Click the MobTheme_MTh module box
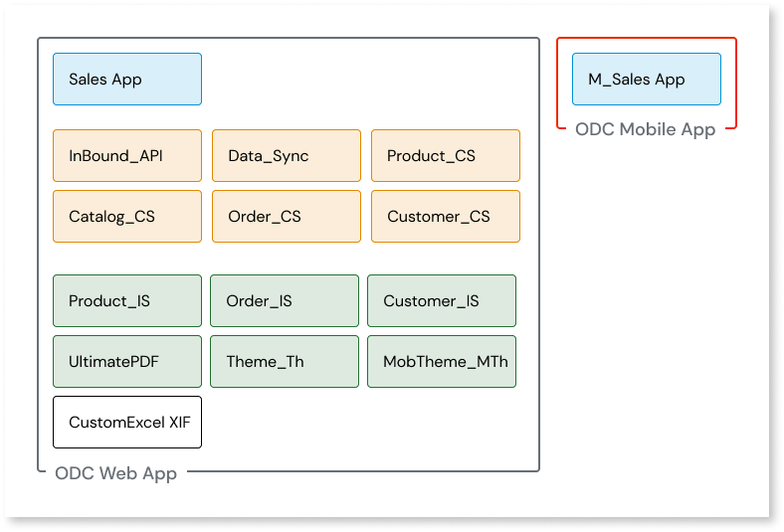Screen dimensions: 784x532 tap(442, 361)
